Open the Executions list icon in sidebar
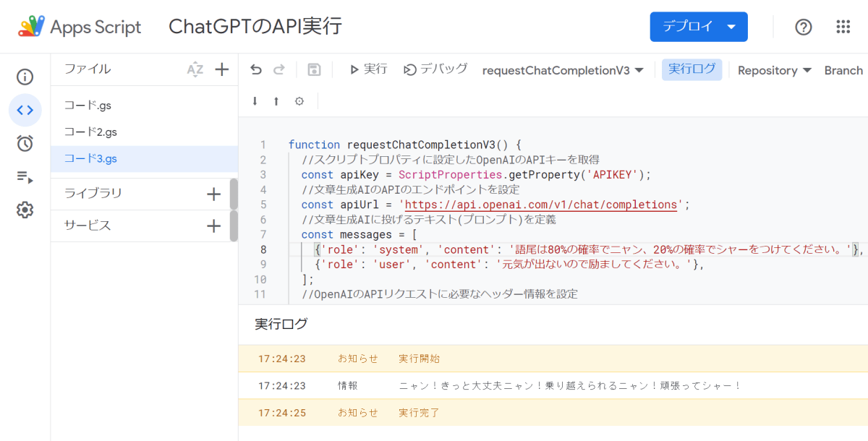This screenshot has height=441, width=868. (25, 177)
